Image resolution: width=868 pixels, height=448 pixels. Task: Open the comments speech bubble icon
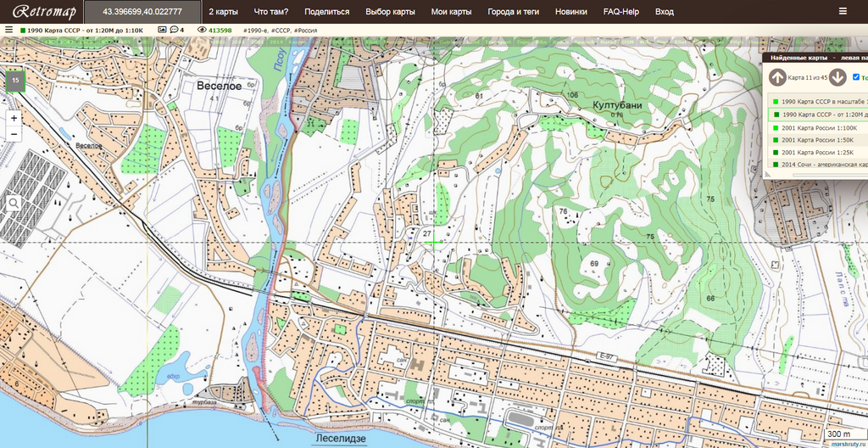point(175,30)
